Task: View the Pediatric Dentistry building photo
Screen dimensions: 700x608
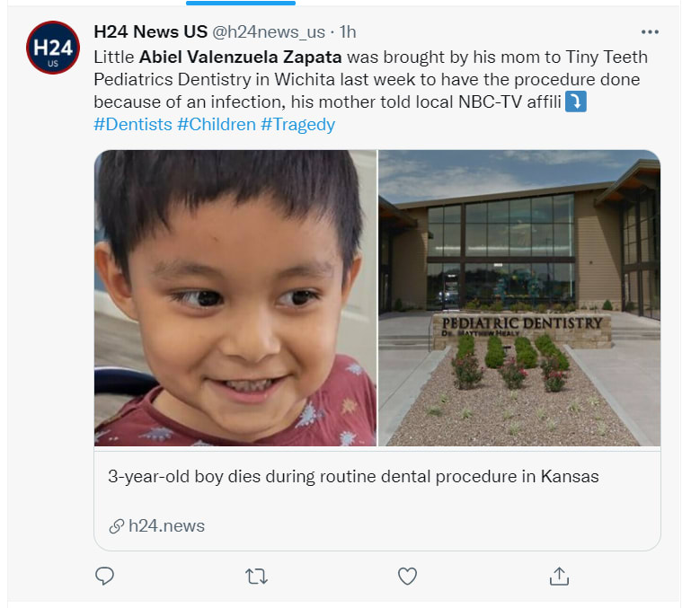Action: (x=519, y=298)
